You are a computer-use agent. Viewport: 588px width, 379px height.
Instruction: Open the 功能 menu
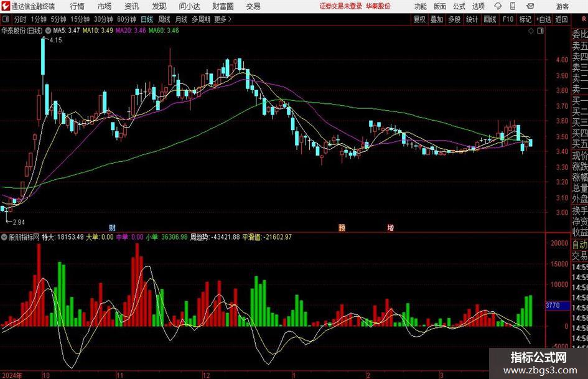[420, 6]
